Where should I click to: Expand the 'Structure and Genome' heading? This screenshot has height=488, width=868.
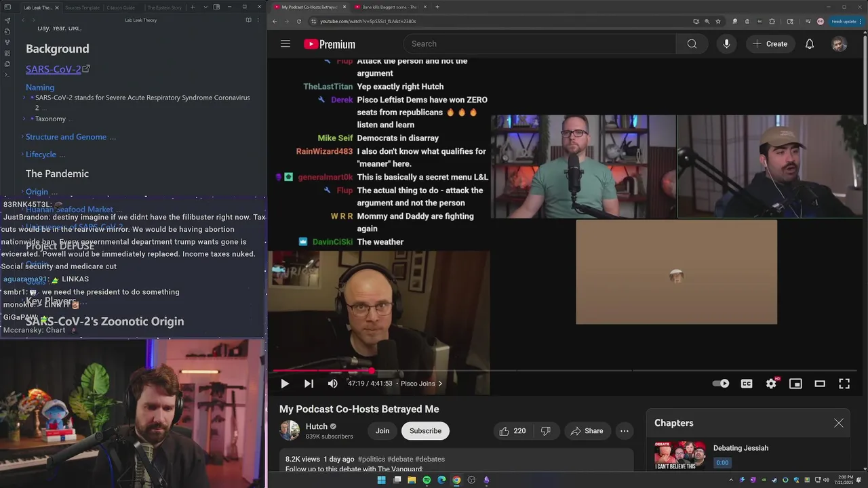22,137
